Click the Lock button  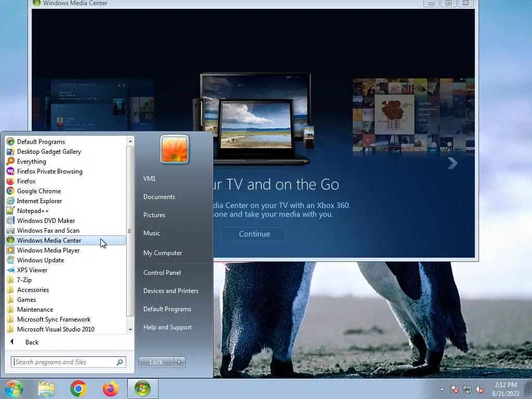156,362
